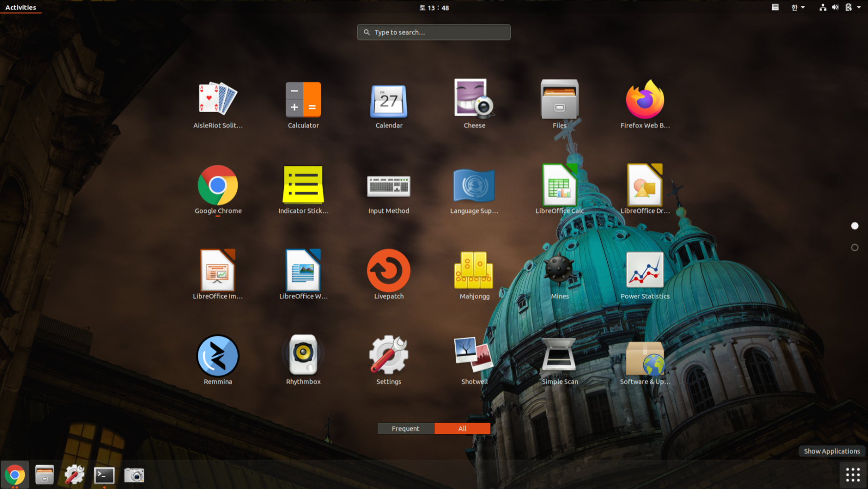
Task: Start the Mahjongg game
Action: click(474, 275)
